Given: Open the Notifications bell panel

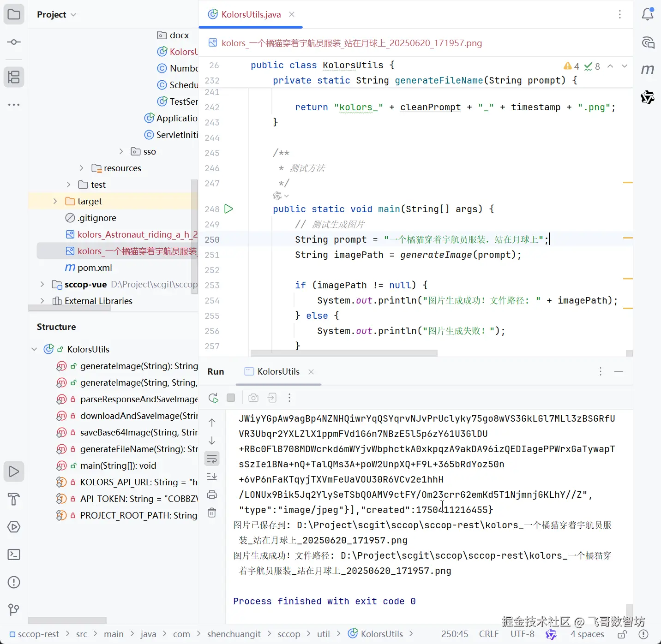Looking at the screenshot, I should pos(648,14).
